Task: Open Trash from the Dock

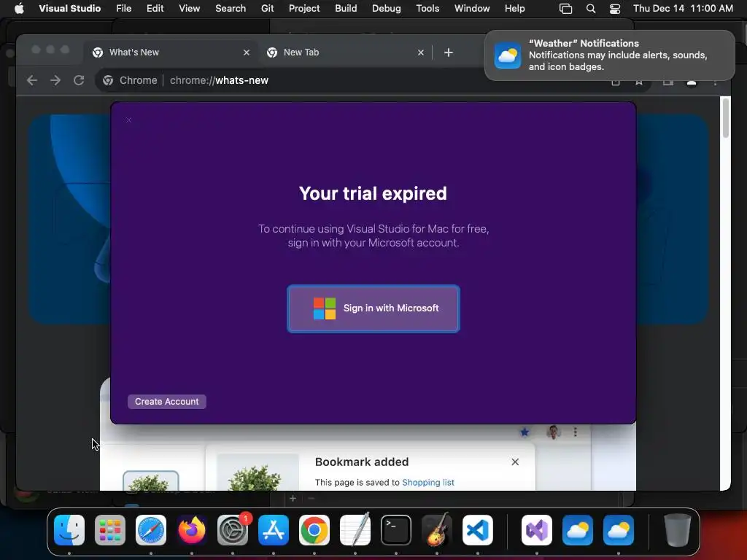Action: coord(677,529)
